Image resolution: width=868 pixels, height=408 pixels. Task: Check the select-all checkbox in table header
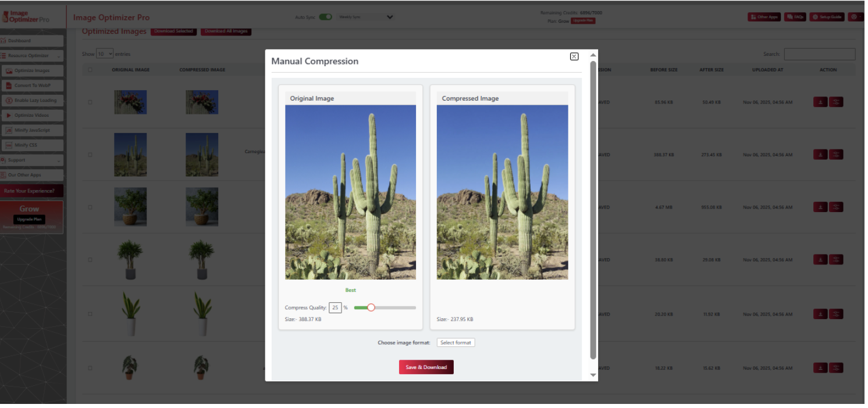[90, 70]
